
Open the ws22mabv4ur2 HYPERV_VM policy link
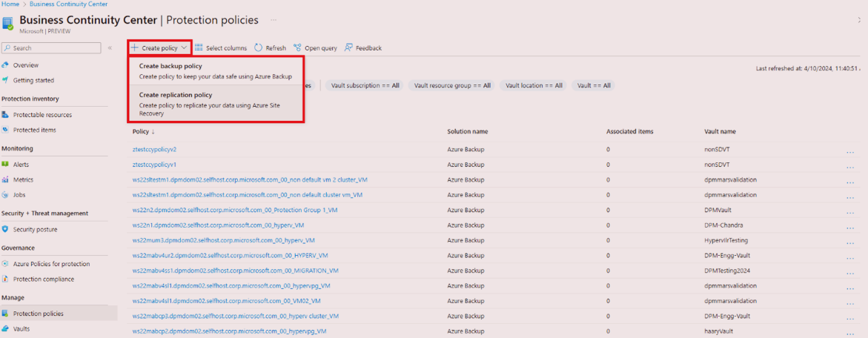click(231, 256)
